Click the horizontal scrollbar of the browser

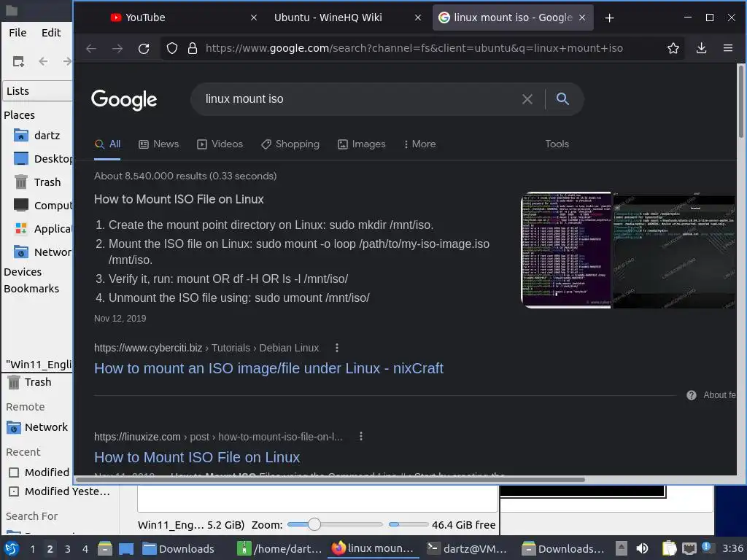tap(330, 480)
